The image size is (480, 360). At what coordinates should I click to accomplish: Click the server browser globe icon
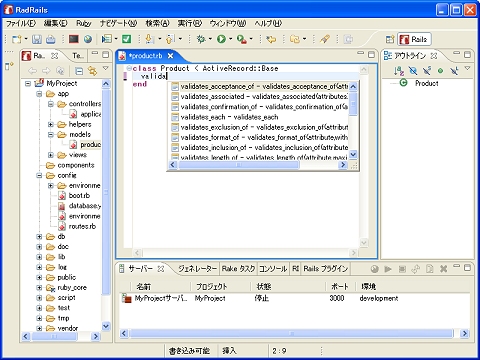375,269
